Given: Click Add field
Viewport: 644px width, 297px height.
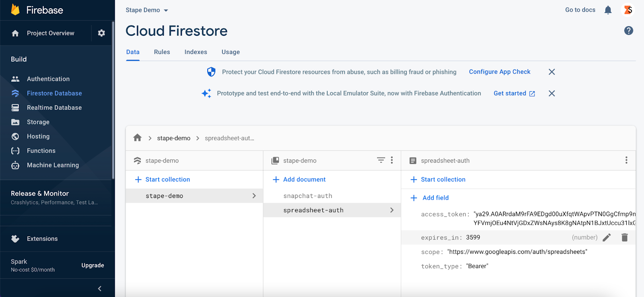Looking at the screenshot, I should point(429,198).
